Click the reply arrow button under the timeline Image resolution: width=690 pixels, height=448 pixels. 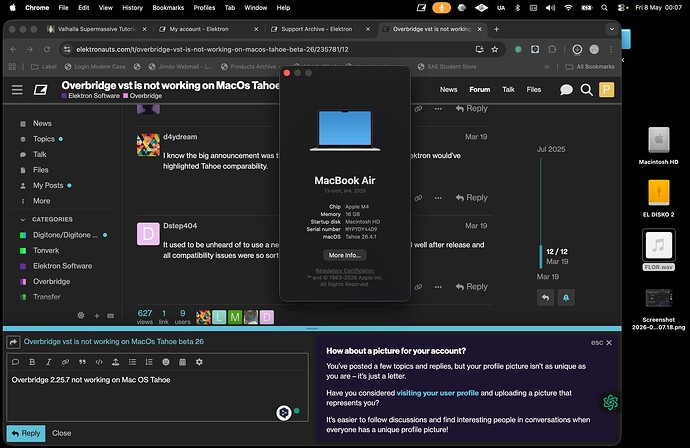coord(545,298)
